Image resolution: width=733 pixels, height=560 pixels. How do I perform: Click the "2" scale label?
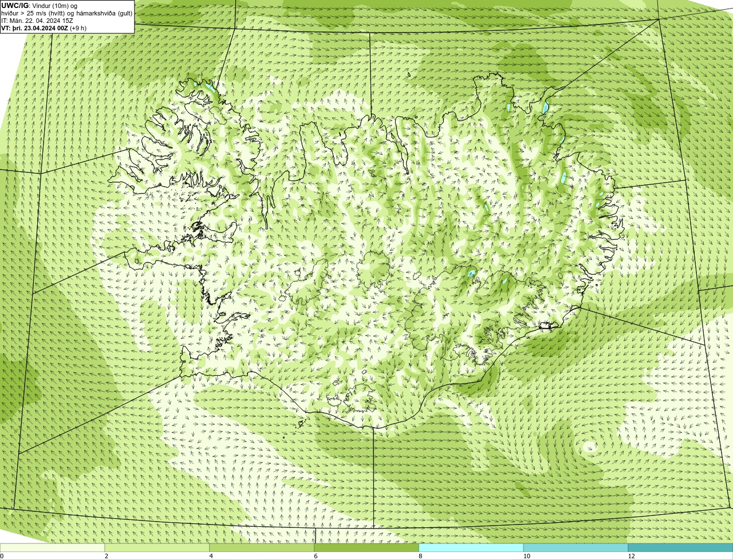[107, 556]
